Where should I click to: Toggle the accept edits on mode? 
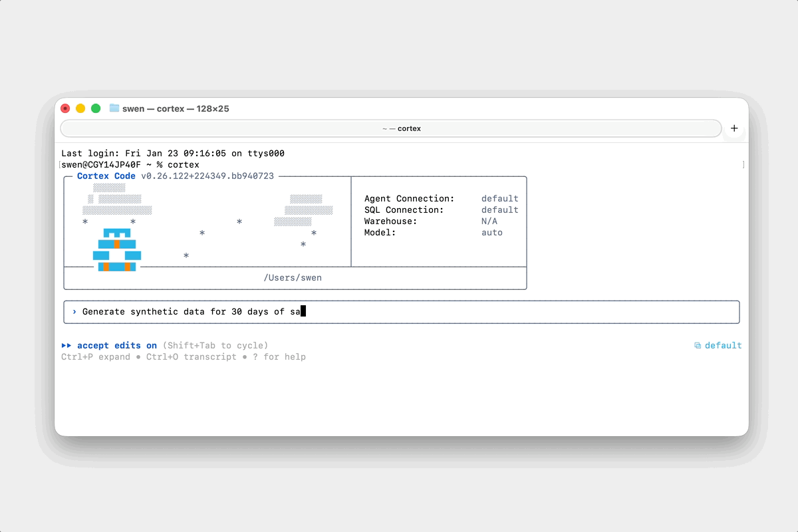click(117, 346)
